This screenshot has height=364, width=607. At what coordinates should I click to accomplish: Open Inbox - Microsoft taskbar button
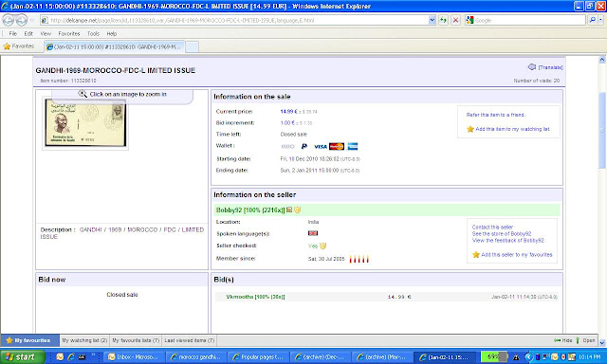point(134,356)
